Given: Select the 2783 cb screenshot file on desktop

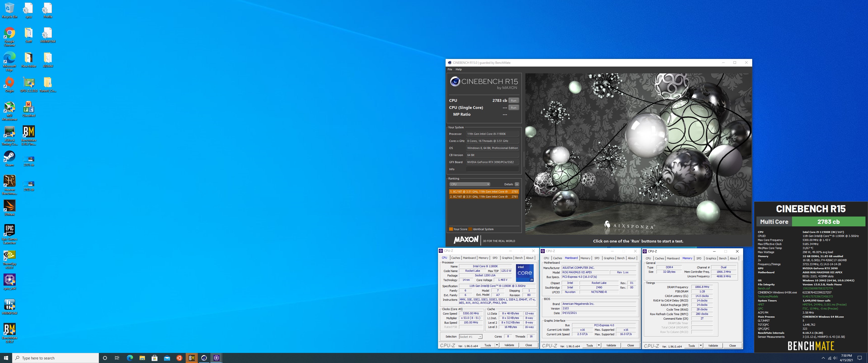Looking at the screenshot, I should coord(29,186).
